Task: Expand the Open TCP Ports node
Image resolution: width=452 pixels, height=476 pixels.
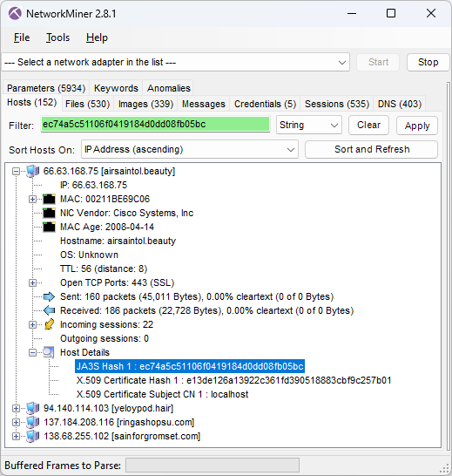Action: (32, 283)
